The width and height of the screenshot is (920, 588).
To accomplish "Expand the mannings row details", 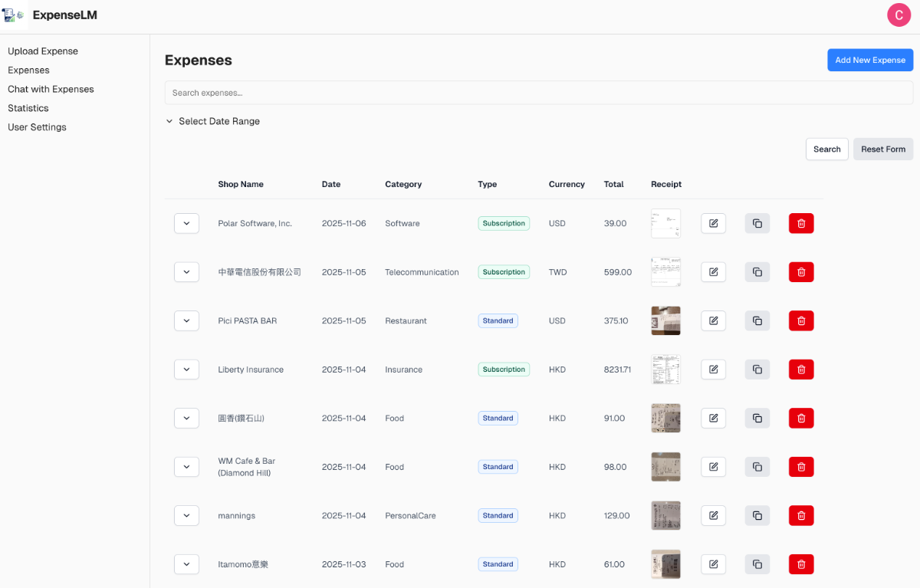I will [x=186, y=515].
